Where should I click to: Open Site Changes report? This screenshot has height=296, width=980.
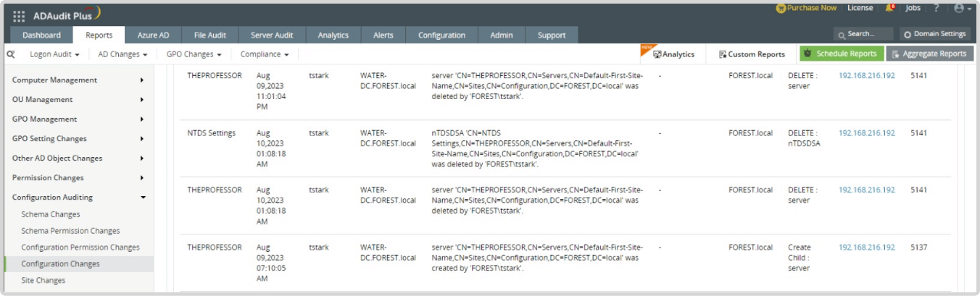tap(43, 281)
